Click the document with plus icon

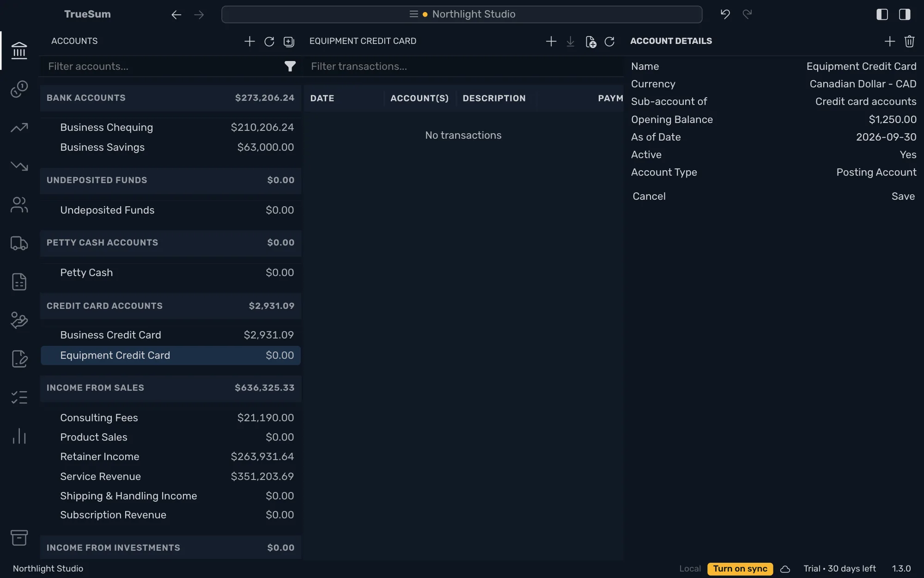[590, 42]
